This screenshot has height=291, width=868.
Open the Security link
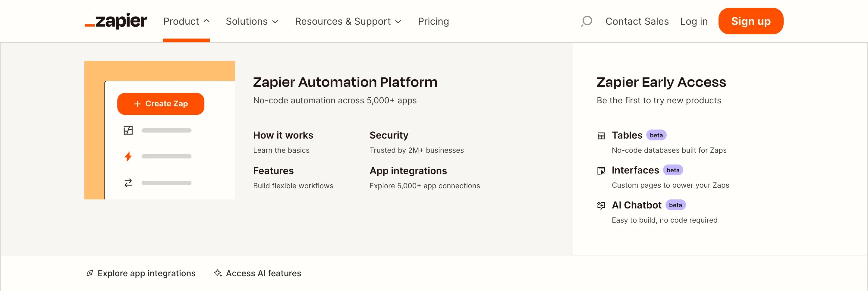click(x=389, y=135)
